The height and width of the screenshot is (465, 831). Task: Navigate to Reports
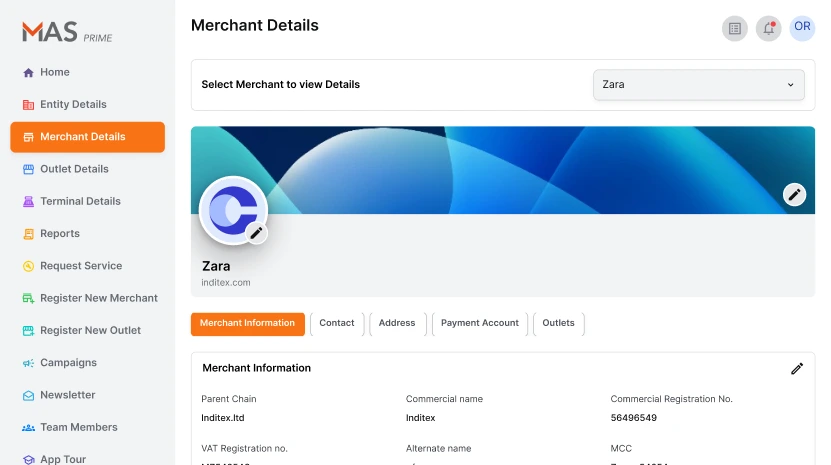pos(60,234)
